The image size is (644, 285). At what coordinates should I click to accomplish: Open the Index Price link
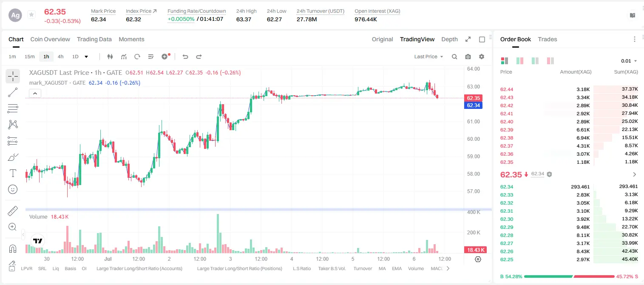(x=141, y=11)
